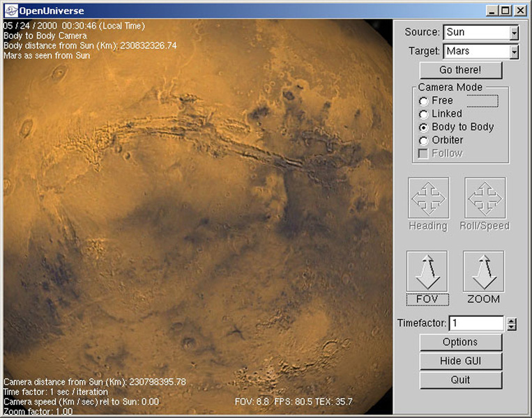This screenshot has width=532, height=418.
Task: Click the 'Mars as seen from Sun' text
Action: click(47, 56)
